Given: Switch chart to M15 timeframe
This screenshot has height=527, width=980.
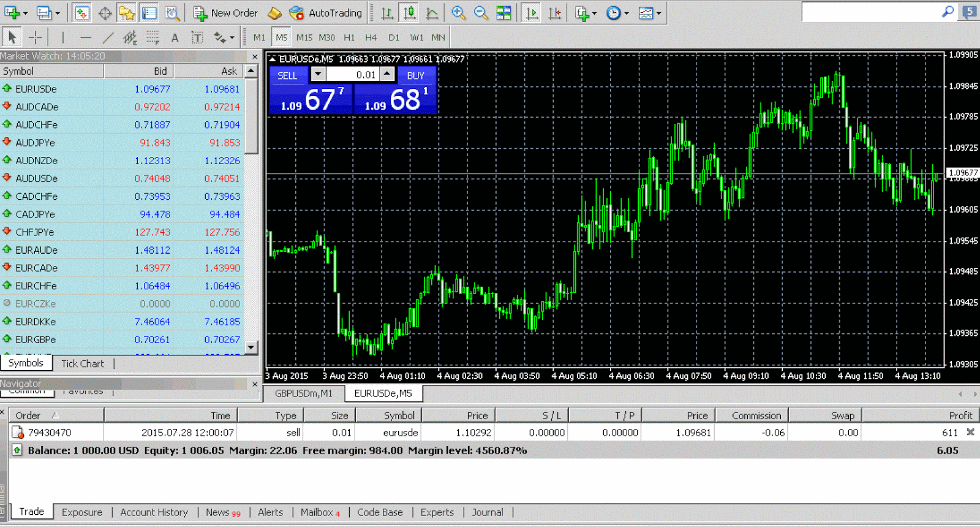Looking at the screenshot, I should pyautogui.click(x=304, y=37).
